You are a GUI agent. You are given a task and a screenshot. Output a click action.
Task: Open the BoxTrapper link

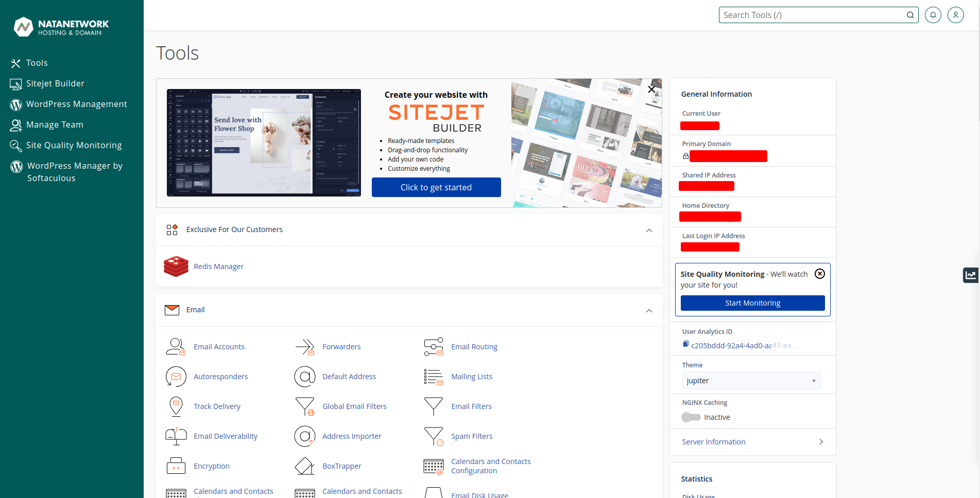point(342,466)
